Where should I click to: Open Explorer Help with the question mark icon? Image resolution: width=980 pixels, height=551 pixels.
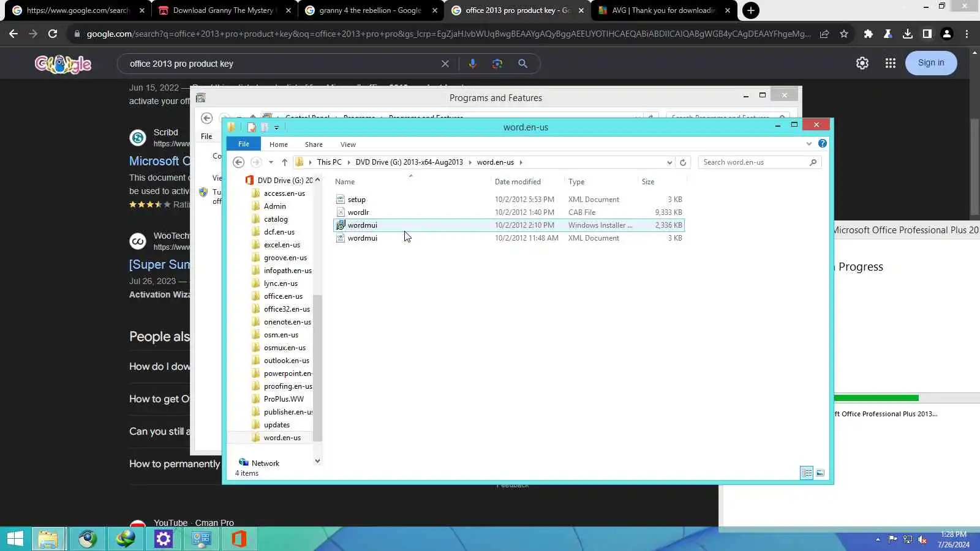(823, 144)
